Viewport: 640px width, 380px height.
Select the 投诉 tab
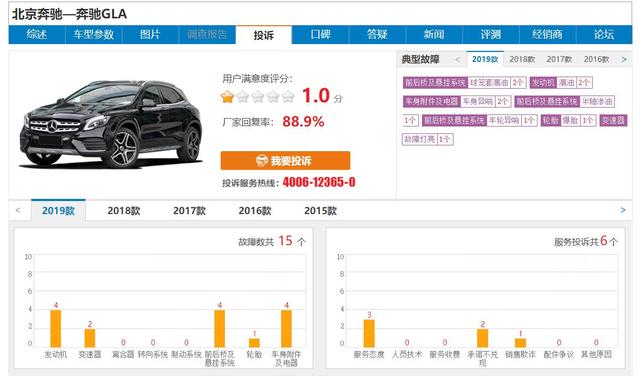(264, 35)
